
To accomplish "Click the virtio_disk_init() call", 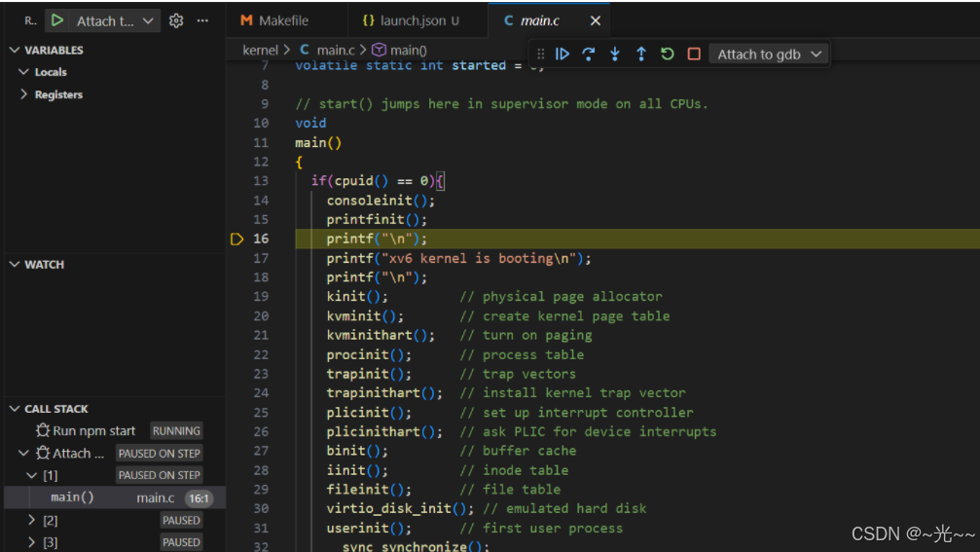I will click(400, 509).
